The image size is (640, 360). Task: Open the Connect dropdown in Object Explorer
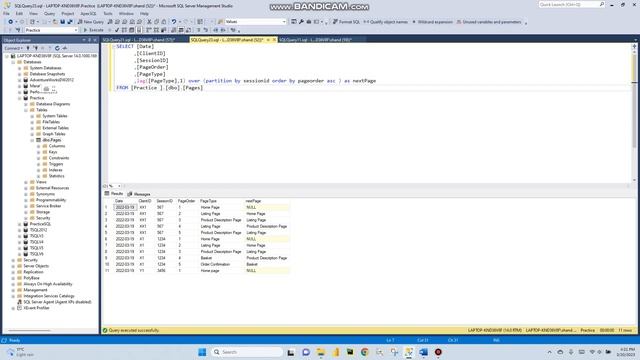13,48
